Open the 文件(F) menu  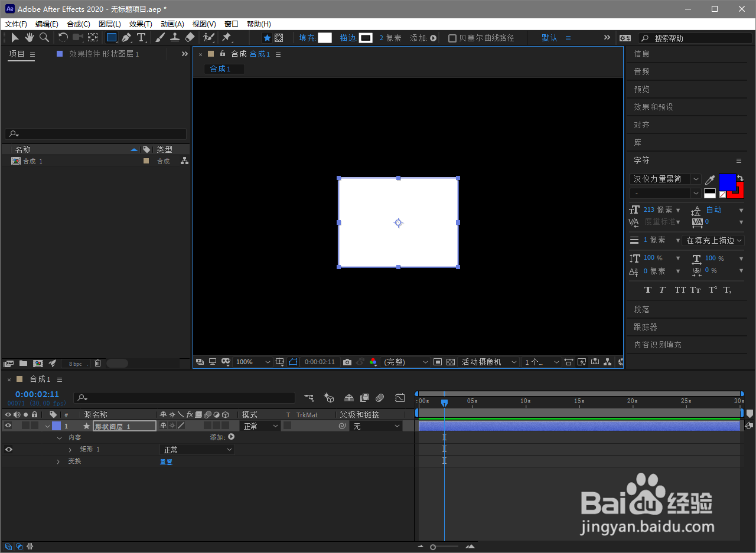tap(16, 24)
